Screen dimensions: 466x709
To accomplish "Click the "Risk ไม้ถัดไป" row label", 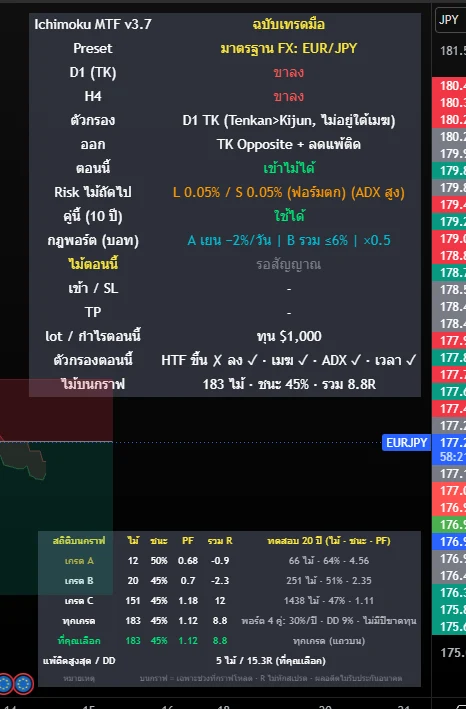I will (x=93, y=192).
